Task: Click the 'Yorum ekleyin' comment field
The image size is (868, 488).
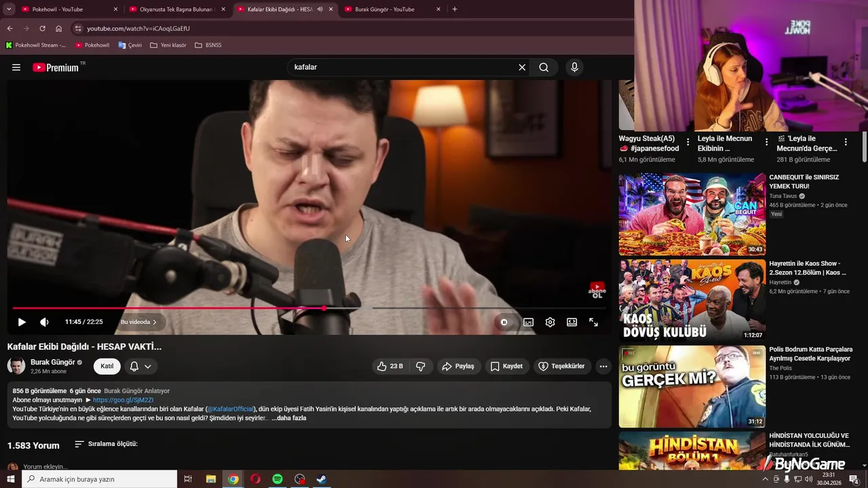Action: point(45,466)
